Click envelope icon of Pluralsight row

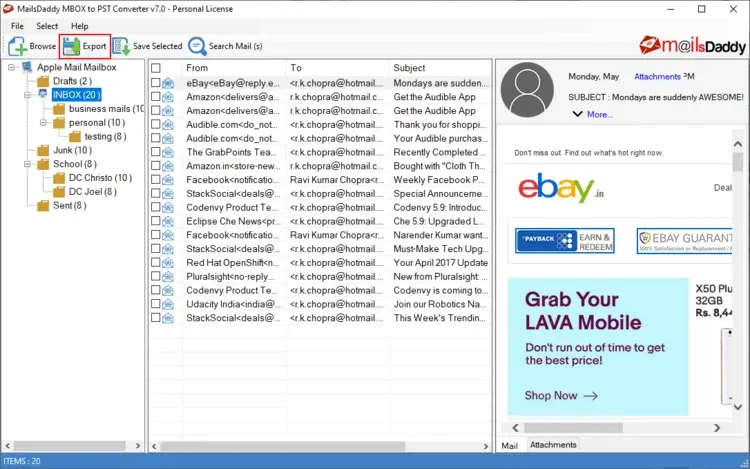(x=167, y=276)
